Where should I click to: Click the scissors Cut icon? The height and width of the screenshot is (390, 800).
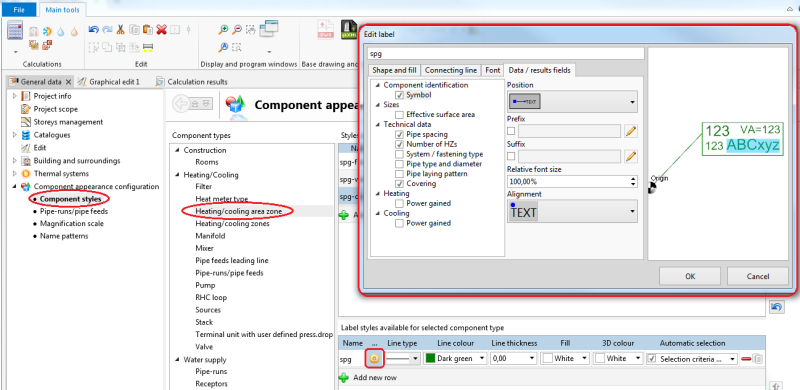121,30
